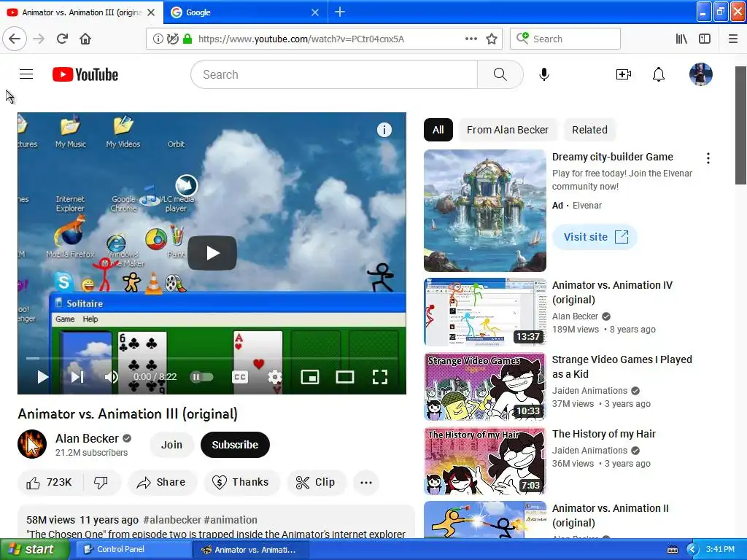Toggle closed captions CC

(x=240, y=377)
